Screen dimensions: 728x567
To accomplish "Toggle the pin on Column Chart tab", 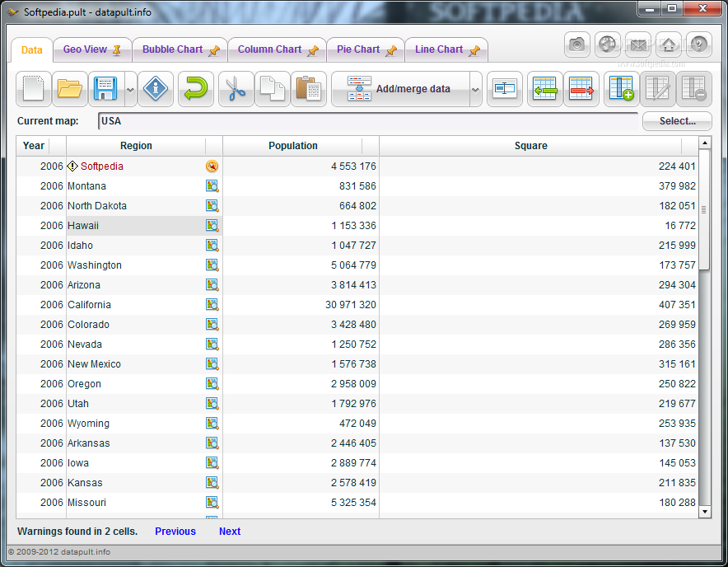I will pos(314,50).
